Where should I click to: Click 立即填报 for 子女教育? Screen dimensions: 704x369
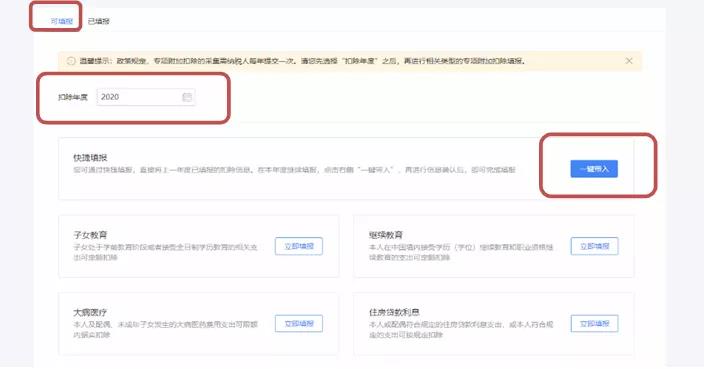299,246
